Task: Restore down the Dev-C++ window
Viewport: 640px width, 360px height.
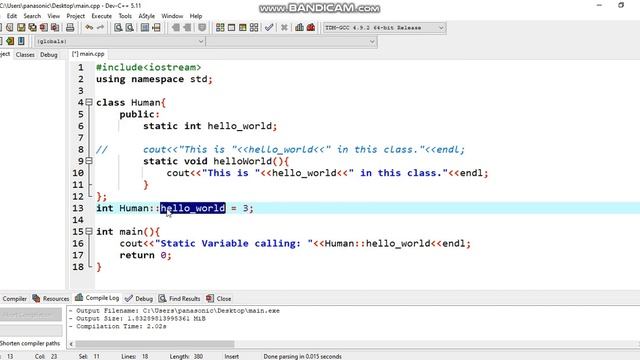Action: pyautogui.click(x=621, y=5)
